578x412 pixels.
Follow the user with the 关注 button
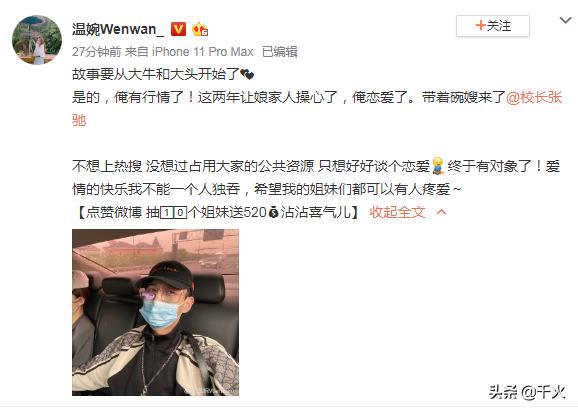pyautogui.click(x=493, y=26)
